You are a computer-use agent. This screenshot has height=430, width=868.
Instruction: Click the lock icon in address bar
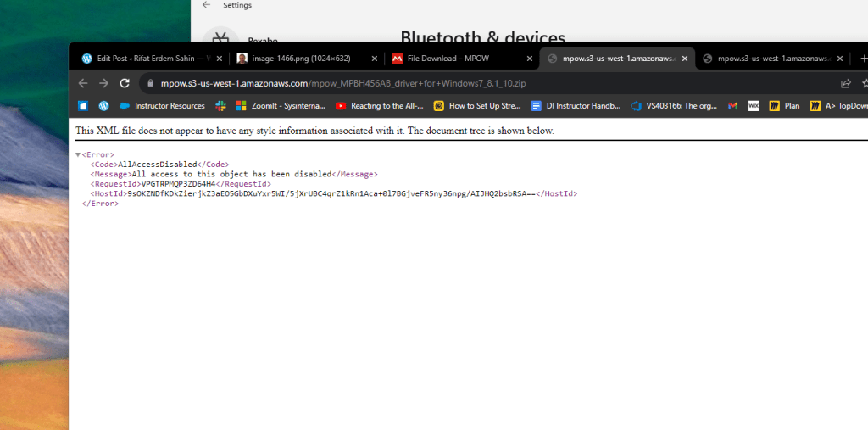tap(150, 84)
